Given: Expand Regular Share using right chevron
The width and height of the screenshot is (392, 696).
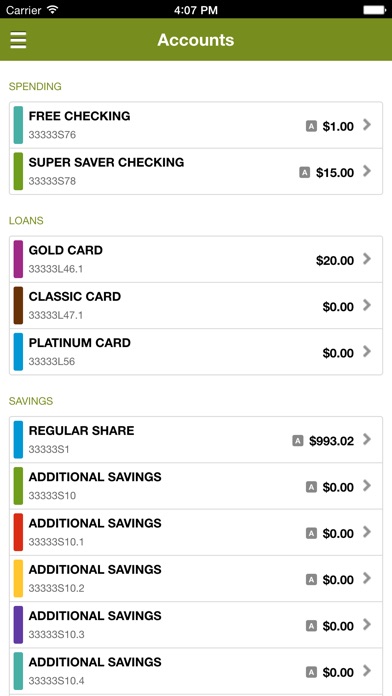Looking at the screenshot, I should [x=367, y=439].
